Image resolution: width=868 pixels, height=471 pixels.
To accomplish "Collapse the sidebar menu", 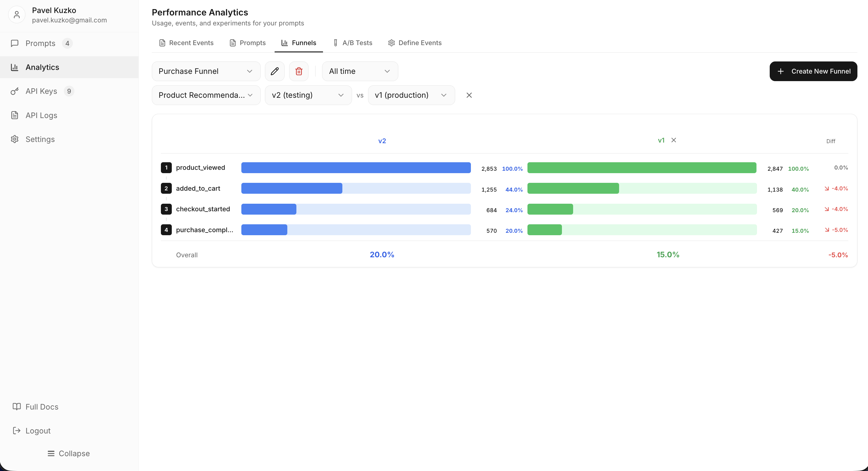I will click(69, 453).
